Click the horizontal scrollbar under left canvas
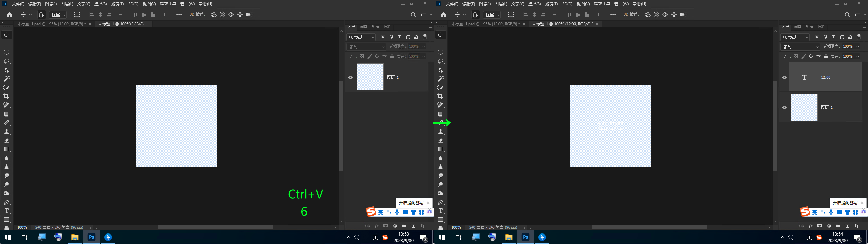Viewport: 868px width, 244px height. [215, 227]
